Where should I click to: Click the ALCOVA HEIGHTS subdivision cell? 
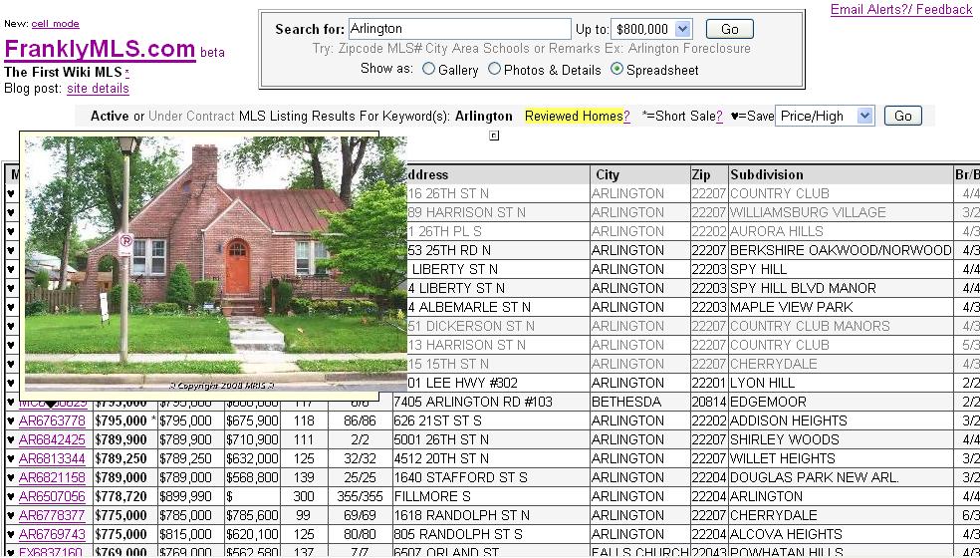(x=786, y=534)
